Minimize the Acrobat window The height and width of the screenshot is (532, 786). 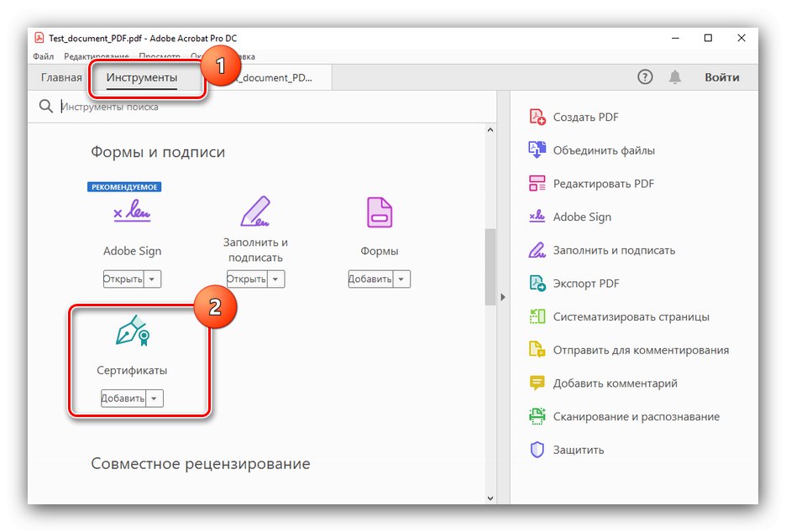(675, 38)
